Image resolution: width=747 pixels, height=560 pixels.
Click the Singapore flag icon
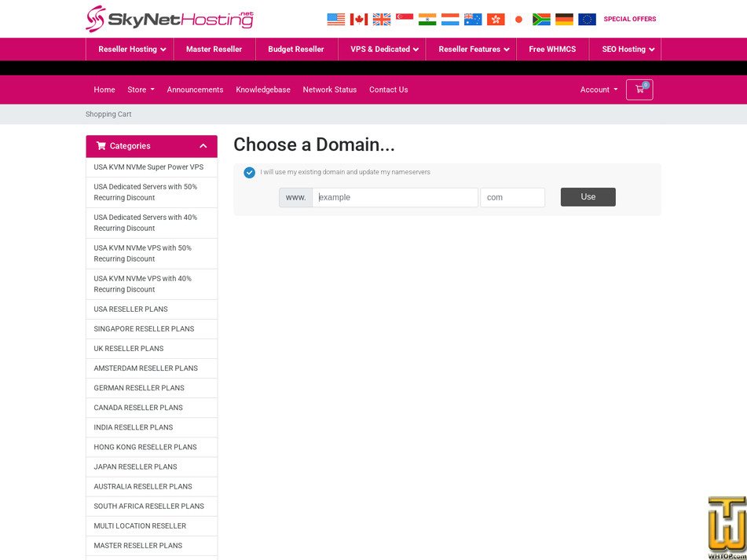coord(405,19)
